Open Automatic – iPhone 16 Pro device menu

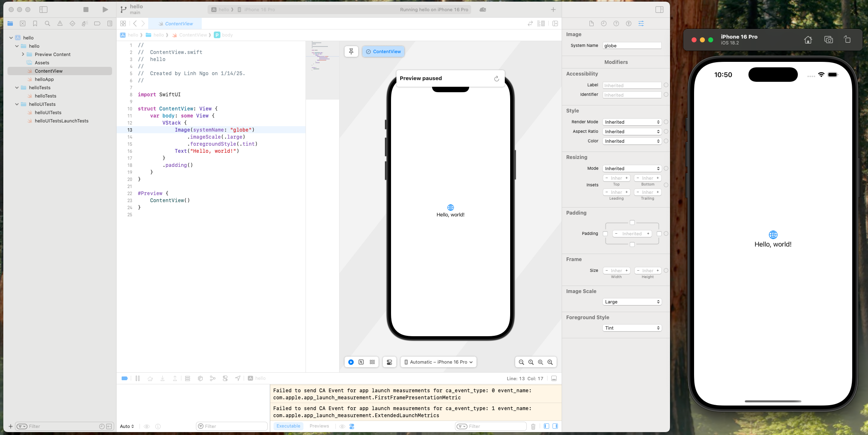tap(438, 362)
